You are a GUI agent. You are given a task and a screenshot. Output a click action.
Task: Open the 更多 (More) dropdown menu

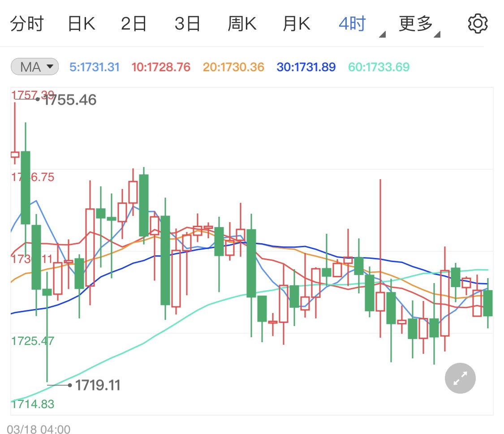pyautogui.click(x=415, y=23)
